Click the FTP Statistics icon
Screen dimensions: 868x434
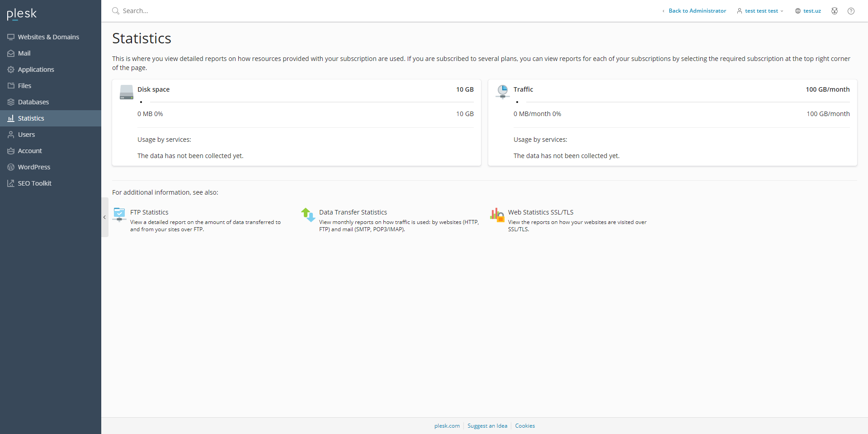point(119,215)
